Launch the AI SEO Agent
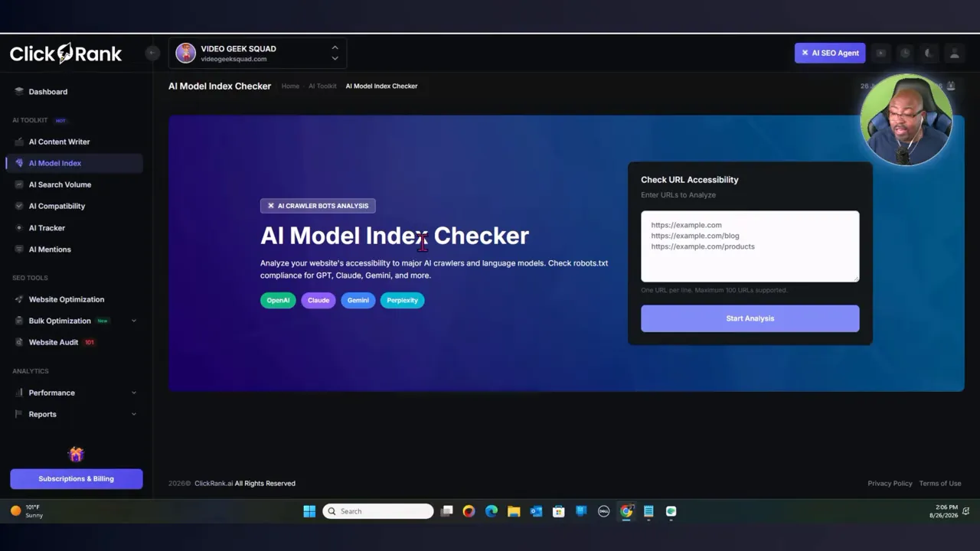 click(830, 53)
